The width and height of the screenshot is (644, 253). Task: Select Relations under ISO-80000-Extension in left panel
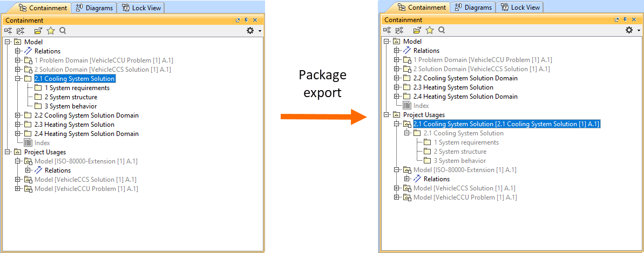click(58, 170)
